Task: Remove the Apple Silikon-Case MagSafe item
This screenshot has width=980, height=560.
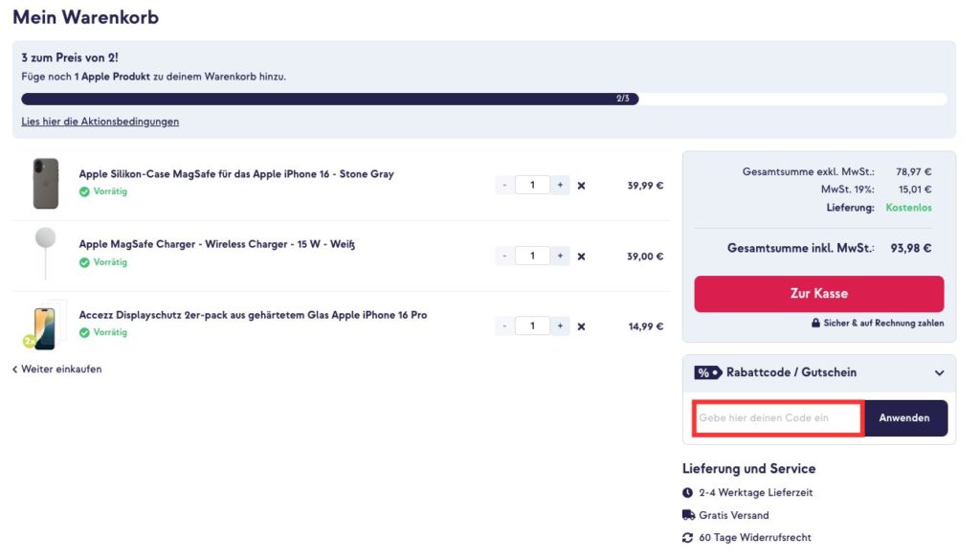Action: point(581,186)
